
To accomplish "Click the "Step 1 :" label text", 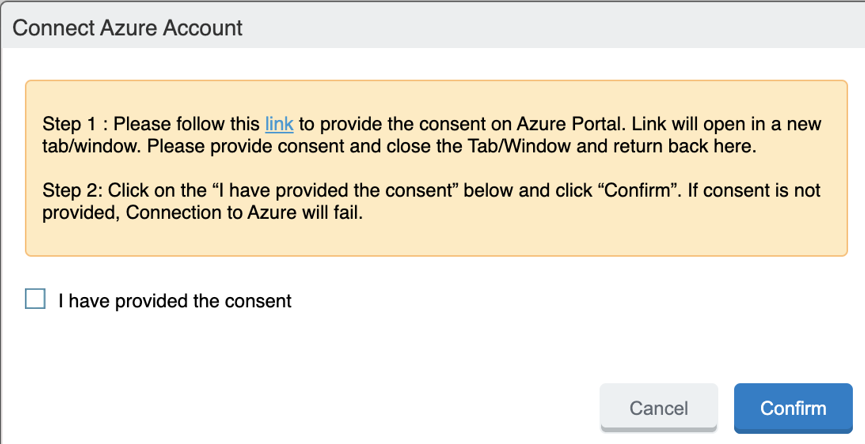I will pos(74,124).
